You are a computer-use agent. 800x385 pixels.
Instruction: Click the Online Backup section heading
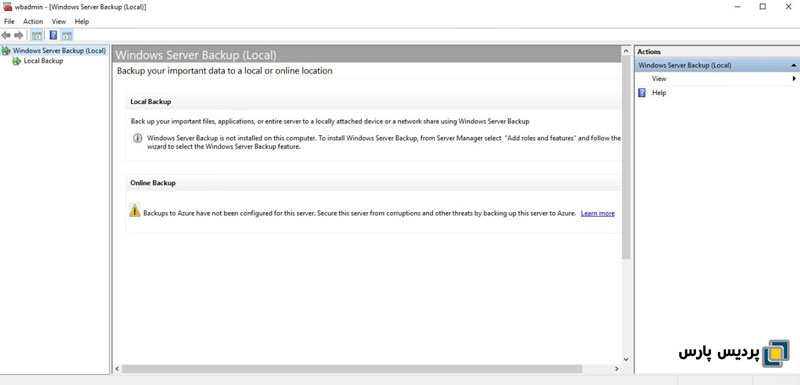coord(153,183)
